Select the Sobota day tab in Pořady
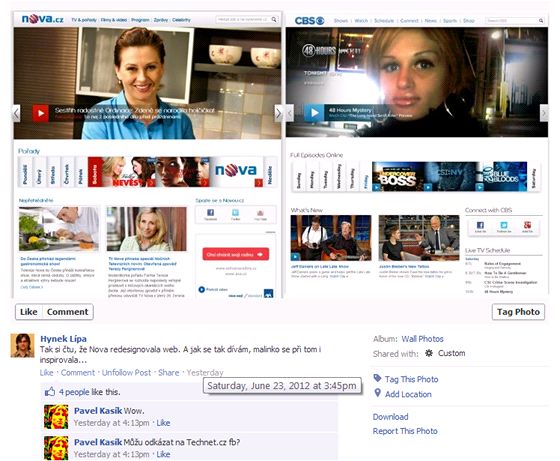Viewport: 560px width, 461px height. (x=95, y=172)
